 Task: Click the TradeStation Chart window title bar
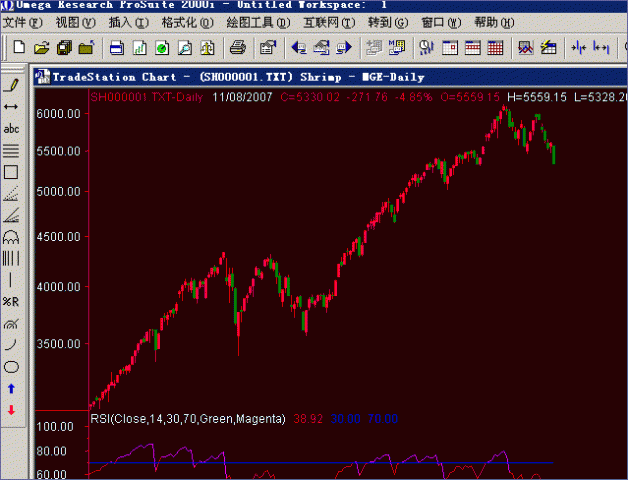coord(300,77)
